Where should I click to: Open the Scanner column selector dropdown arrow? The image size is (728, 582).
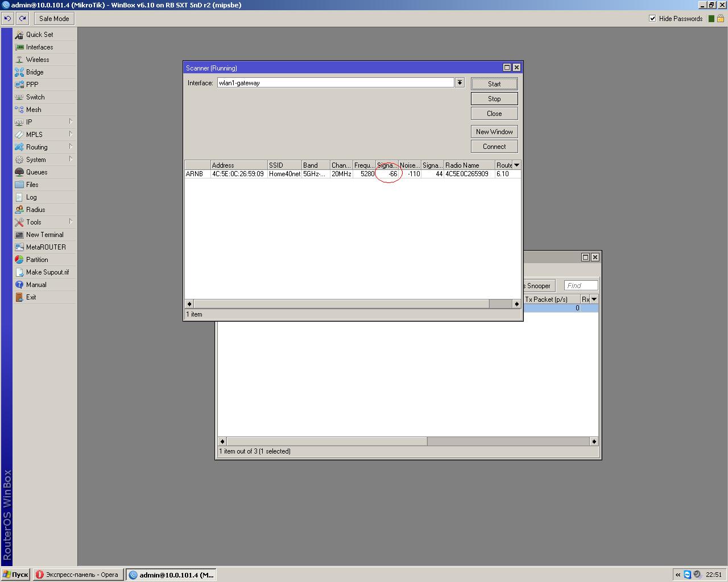[516, 165]
